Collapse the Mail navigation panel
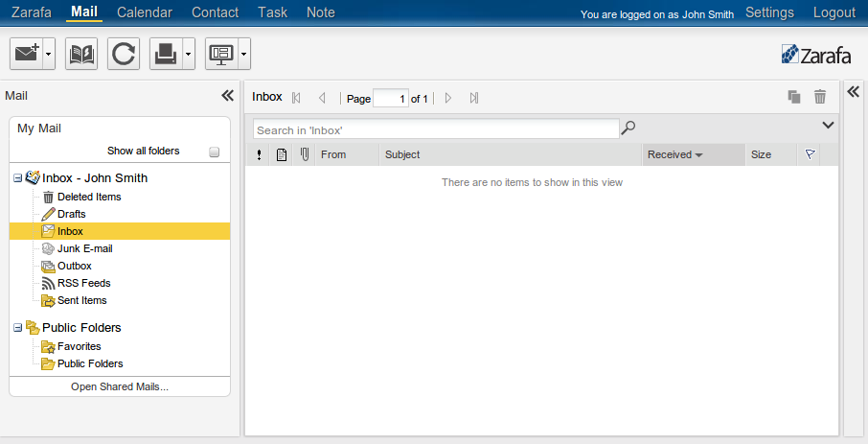 (227, 96)
